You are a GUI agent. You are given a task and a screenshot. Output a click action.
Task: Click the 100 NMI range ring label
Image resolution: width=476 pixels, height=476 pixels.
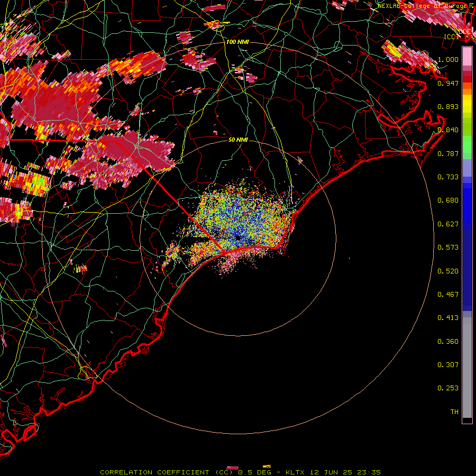tap(237, 42)
